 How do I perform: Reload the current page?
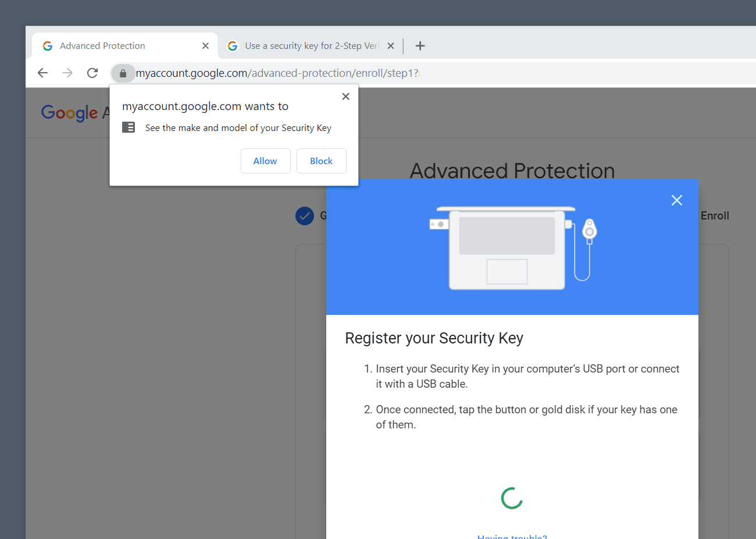(92, 73)
